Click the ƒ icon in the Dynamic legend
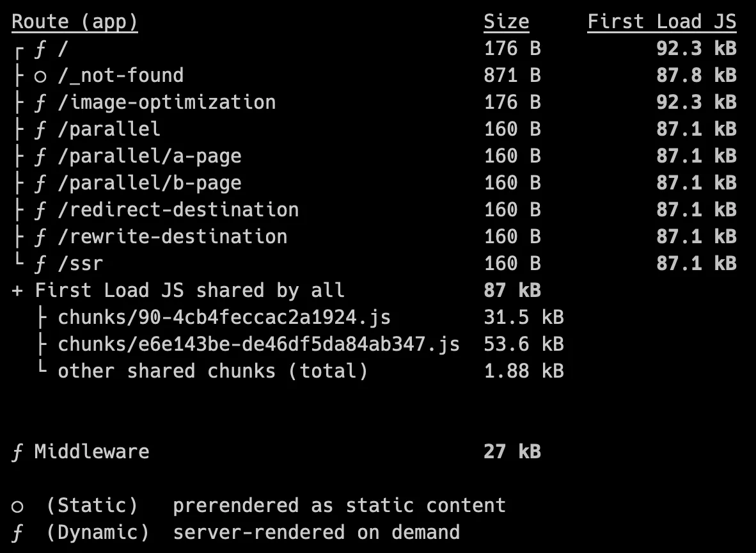756x553 pixels. point(17,533)
